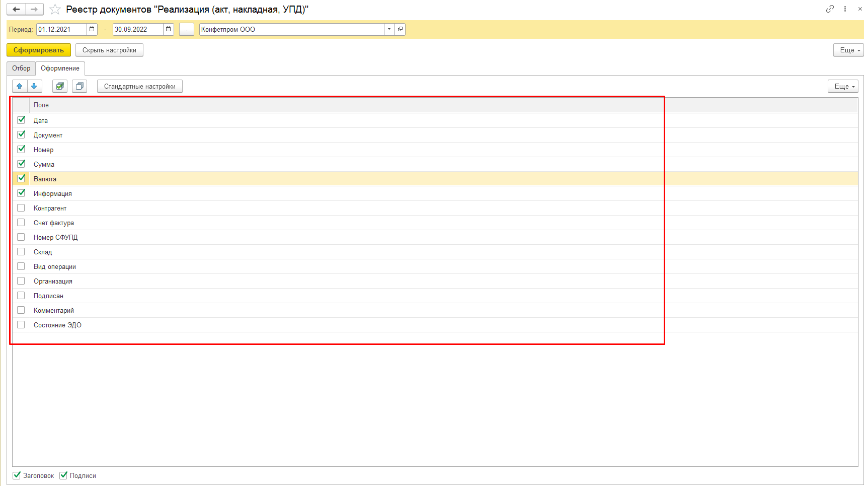Click the start date input field
868x486 pixels.
coord(61,29)
